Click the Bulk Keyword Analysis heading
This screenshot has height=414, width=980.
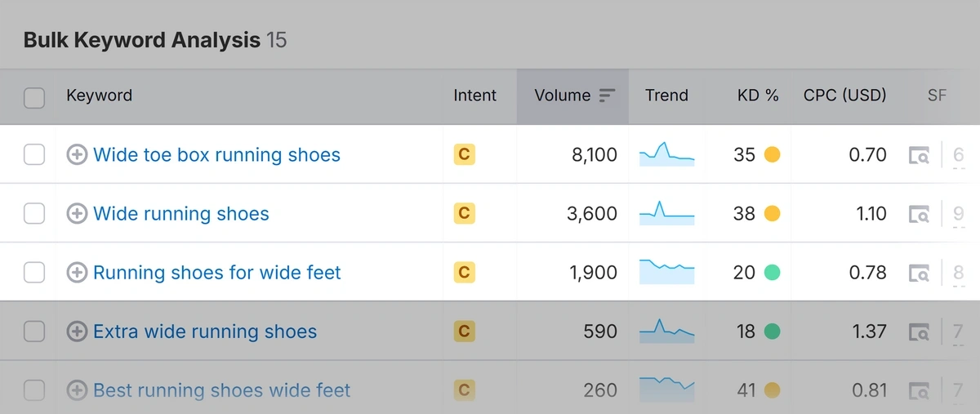point(142,40)
